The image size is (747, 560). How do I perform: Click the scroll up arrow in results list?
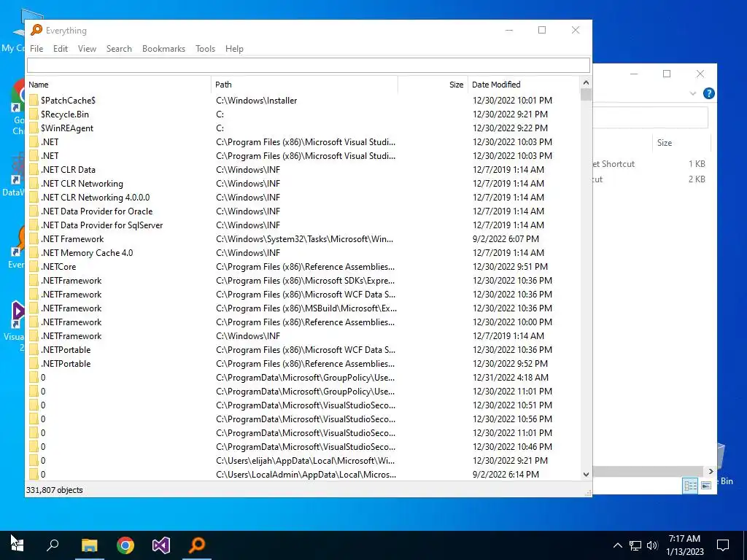pos(586,83)
